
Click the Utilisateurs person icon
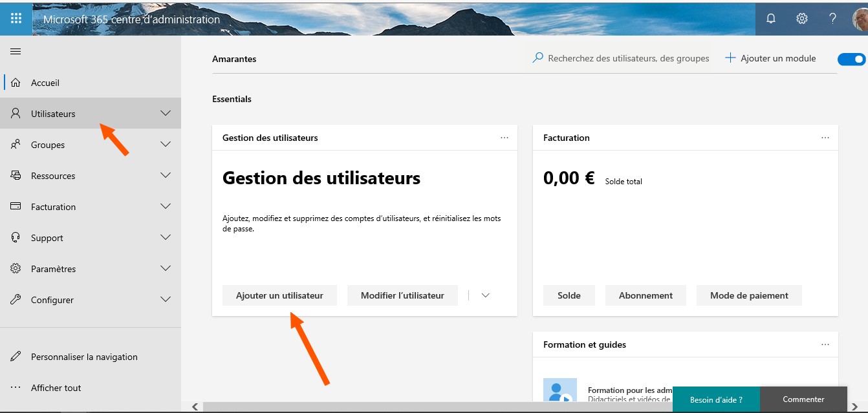click(16, 113)
